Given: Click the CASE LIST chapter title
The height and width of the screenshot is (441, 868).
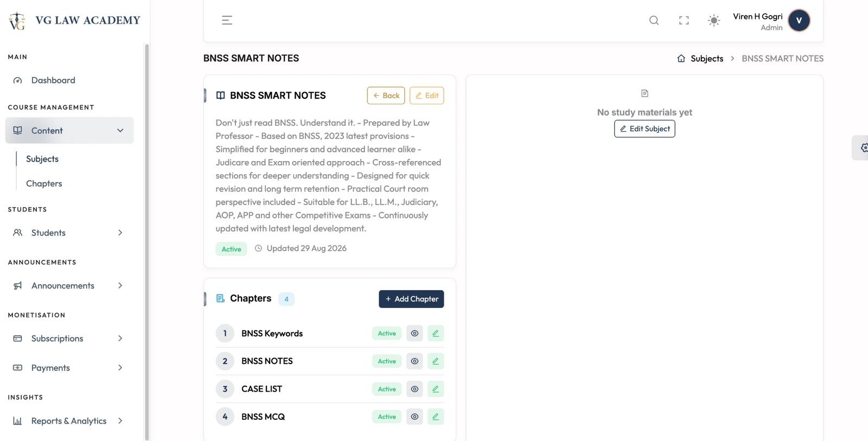Looking at the screenshot, I should coord(261,389).
